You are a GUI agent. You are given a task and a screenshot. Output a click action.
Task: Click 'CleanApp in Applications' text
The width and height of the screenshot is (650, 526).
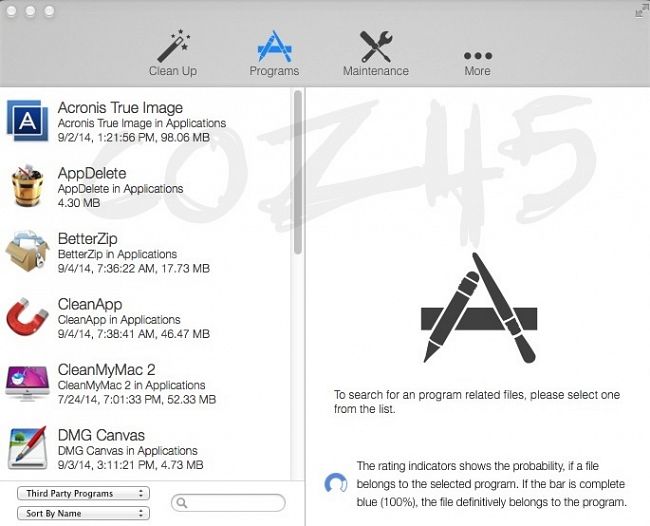(x=119, y=320)
